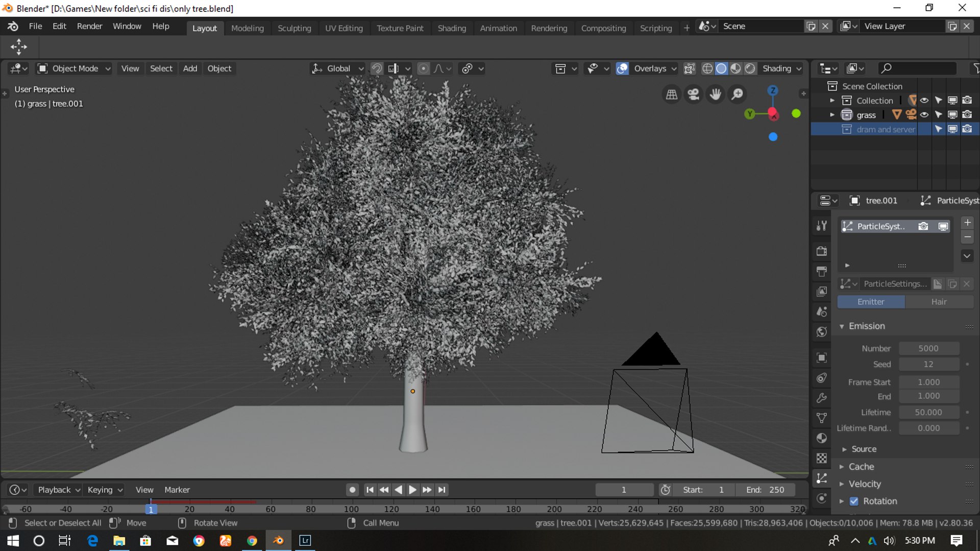The height and width of the screenshot is (551, 980).
Task: Add a new workspace tab
Action: tap(687, 28)
